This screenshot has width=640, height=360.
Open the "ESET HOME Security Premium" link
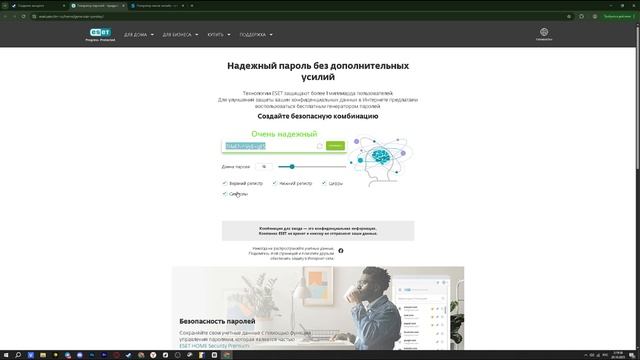(214, 346)
